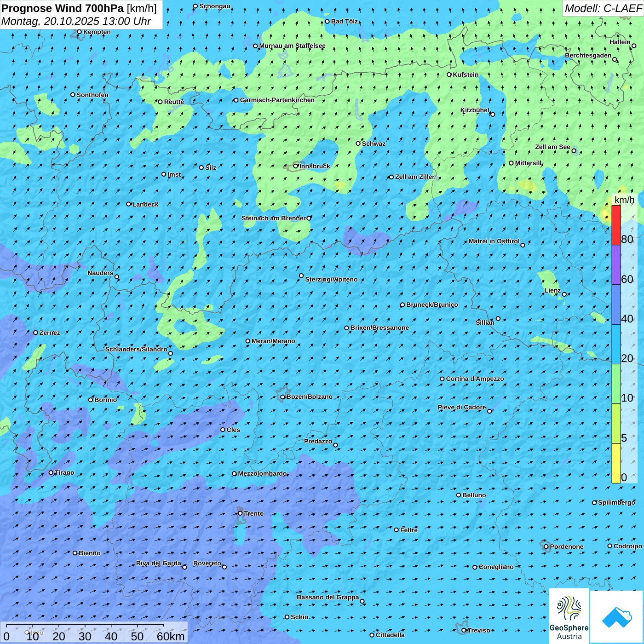Click the Trento city marker

coord(240,513)
